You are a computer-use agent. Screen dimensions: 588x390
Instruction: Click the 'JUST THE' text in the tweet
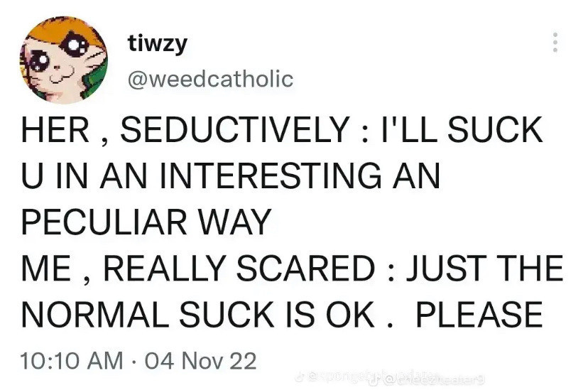click(485, 268)
